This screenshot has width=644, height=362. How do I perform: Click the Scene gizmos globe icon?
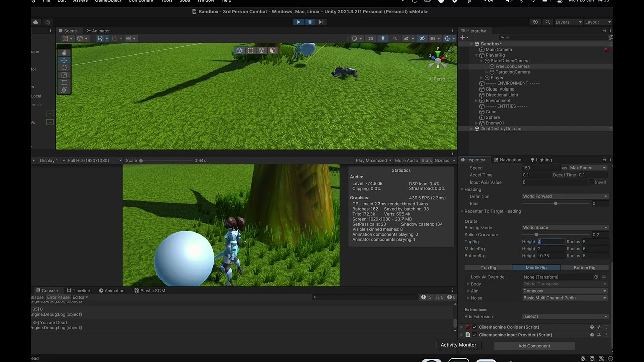point(448,38)
